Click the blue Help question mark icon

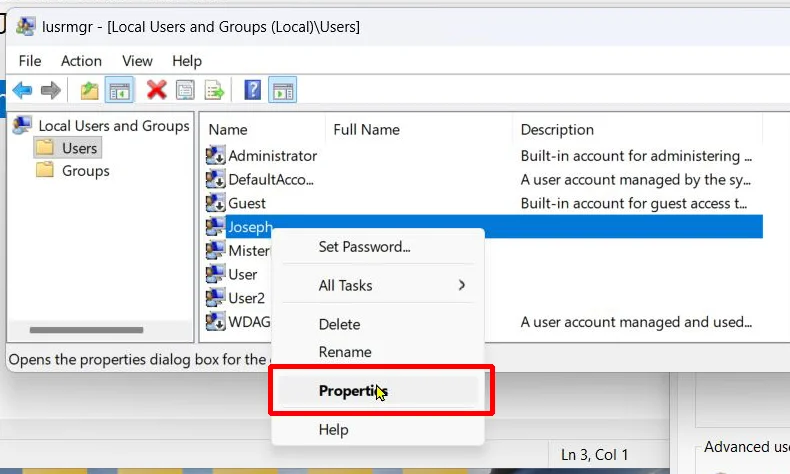click(x=252, y=90)
